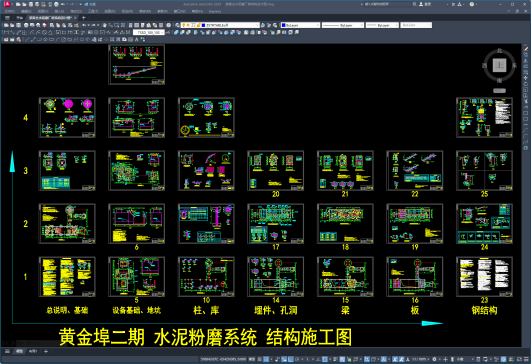
Task: Switch to the Start file tab
Action: (x=20, y=17)
